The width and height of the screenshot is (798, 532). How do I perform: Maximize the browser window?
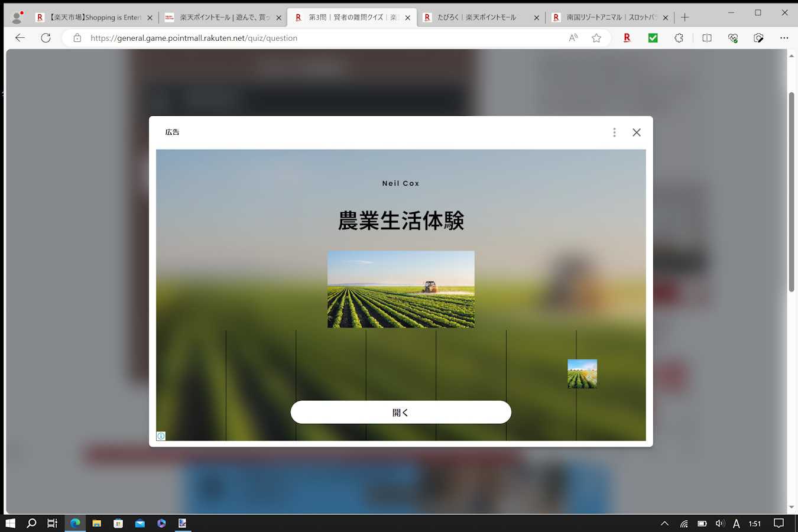tap(758, 12)
